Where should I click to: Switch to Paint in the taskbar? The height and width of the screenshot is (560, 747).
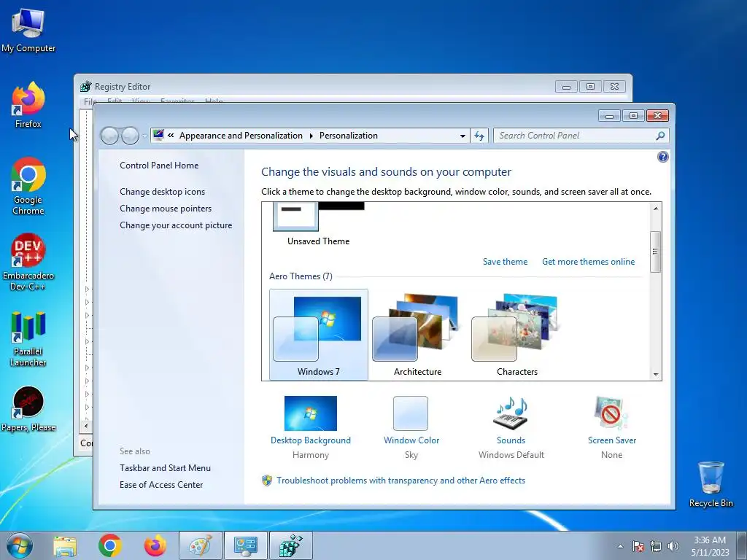[x=201, y=545]
